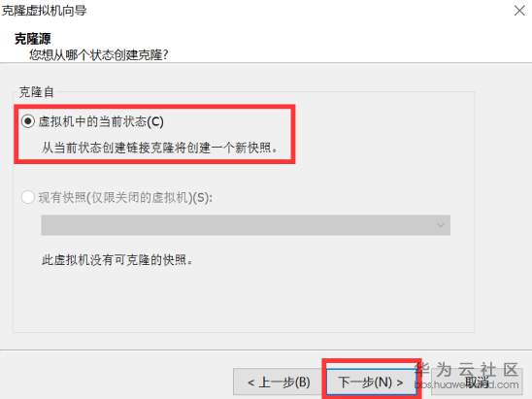
Task: Close the clone wizard with the X
Action: tap(519, 11)
